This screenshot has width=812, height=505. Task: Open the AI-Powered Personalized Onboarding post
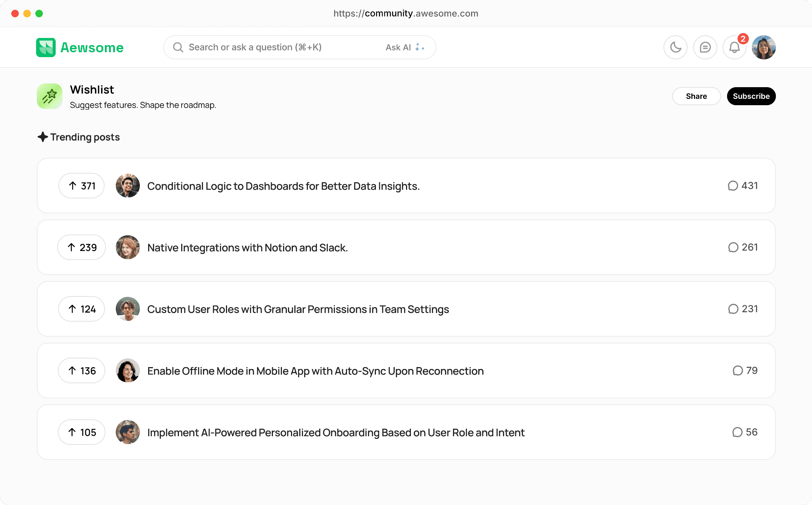(x=336, y=432)
